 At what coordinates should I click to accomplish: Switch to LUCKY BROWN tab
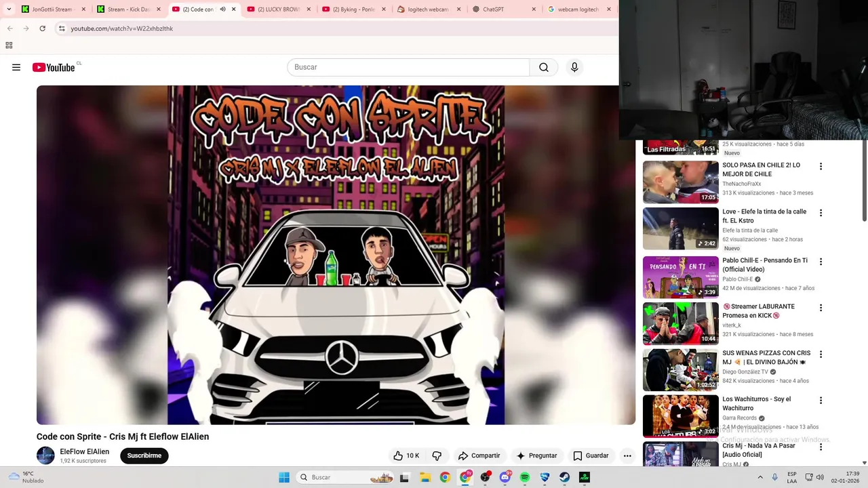(279, 9)
